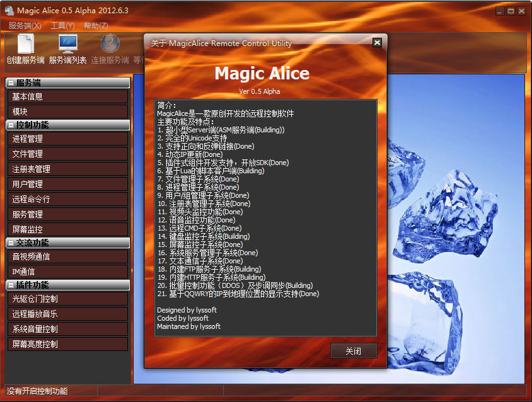Screen dimensions: 532x402
Task: Click line 17. 文本通信子系统(Done)
Action: 200,261
